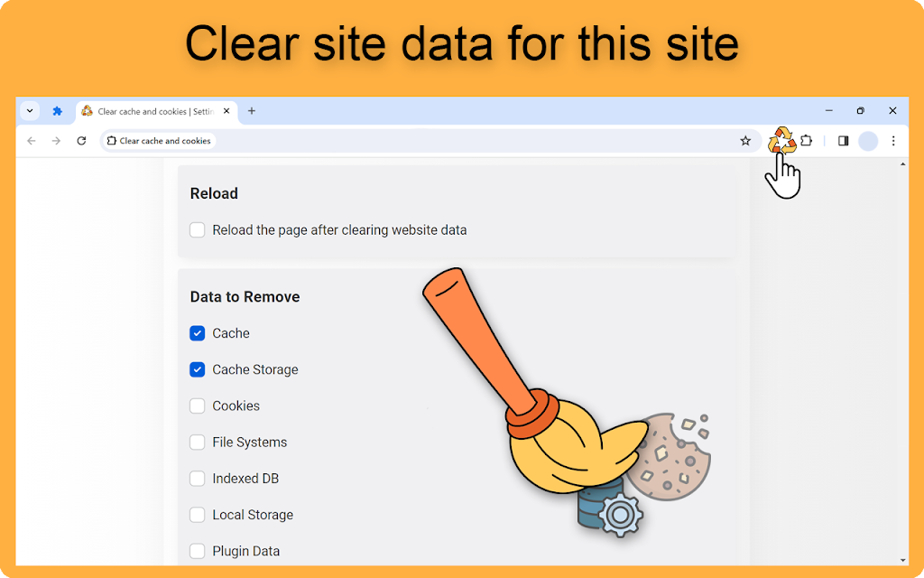Screen dimensions: 924x578
Task: Click the blue puzzle-piece pinned tab icon
Action: point(57,111)
